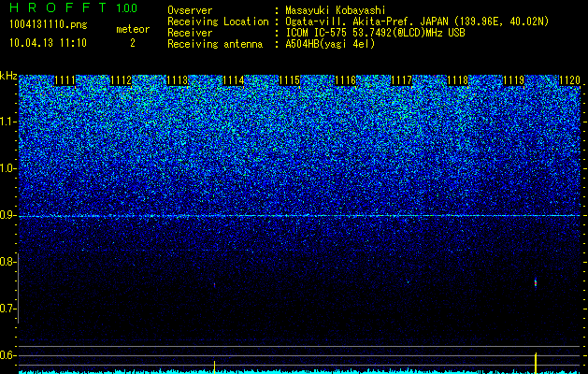Image resolution: width=588 pixels, height=374 pixels.
Task: Click the faint meteor echo near 1113
Action: tap(214, 285)
